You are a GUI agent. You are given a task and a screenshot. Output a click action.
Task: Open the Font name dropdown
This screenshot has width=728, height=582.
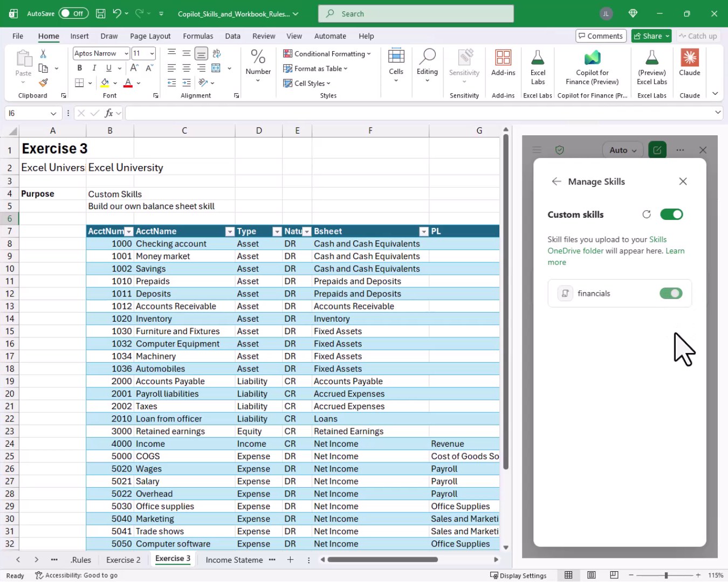click(x=126, y=53)
